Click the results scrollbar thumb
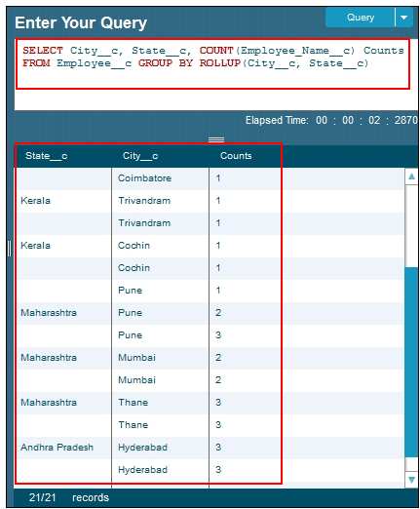Screen dimensions: 420x509 (x=411, y=363)
